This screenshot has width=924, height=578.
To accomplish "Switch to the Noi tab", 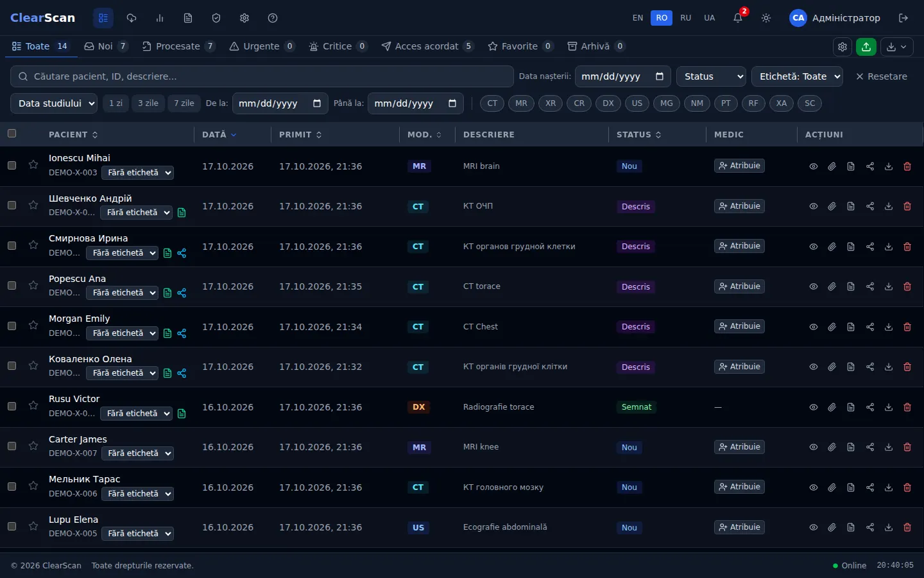I will point(106,46).
